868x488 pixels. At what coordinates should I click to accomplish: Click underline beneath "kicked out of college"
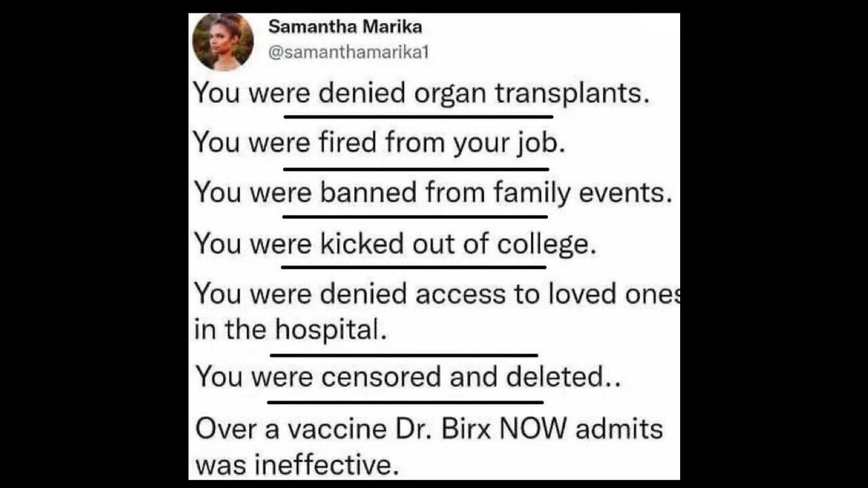tap(414, 266)
